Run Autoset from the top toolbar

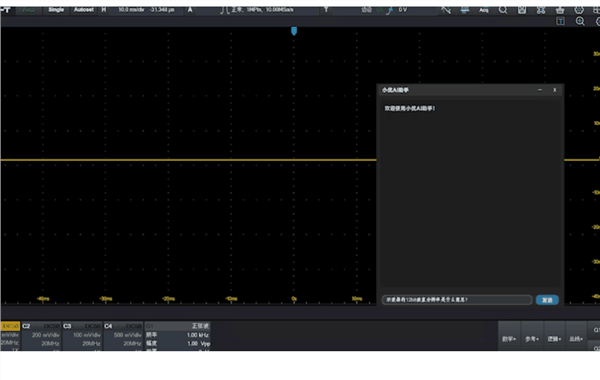83,10
